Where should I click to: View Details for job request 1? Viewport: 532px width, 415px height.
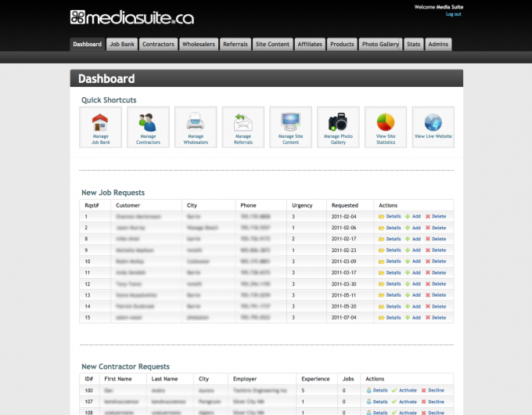point(393,216)
